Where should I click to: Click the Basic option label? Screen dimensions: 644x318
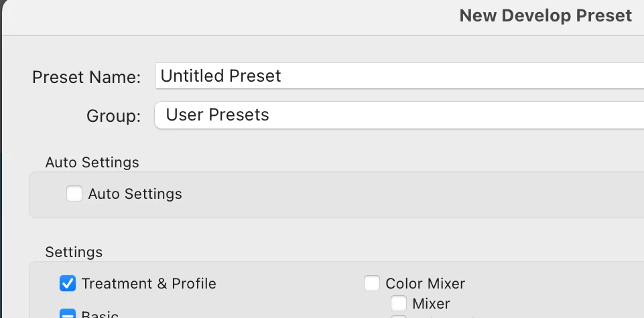pyautogui.click(x=100, y=315)
